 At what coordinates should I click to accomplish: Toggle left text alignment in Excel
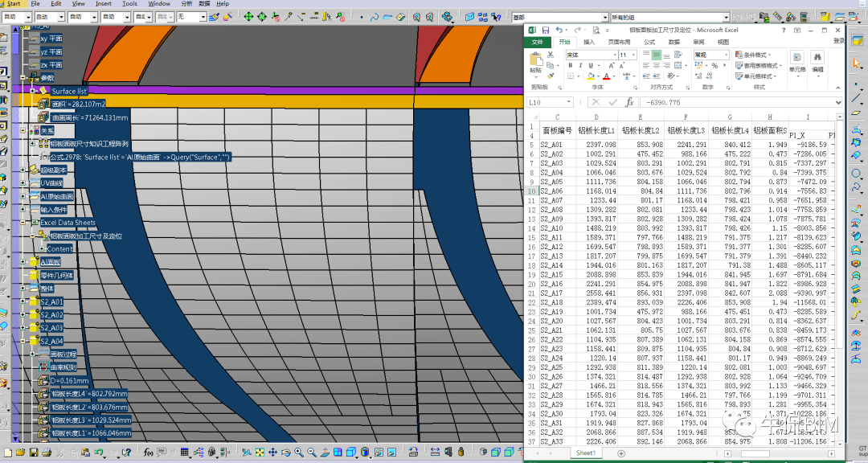[646, 65]
